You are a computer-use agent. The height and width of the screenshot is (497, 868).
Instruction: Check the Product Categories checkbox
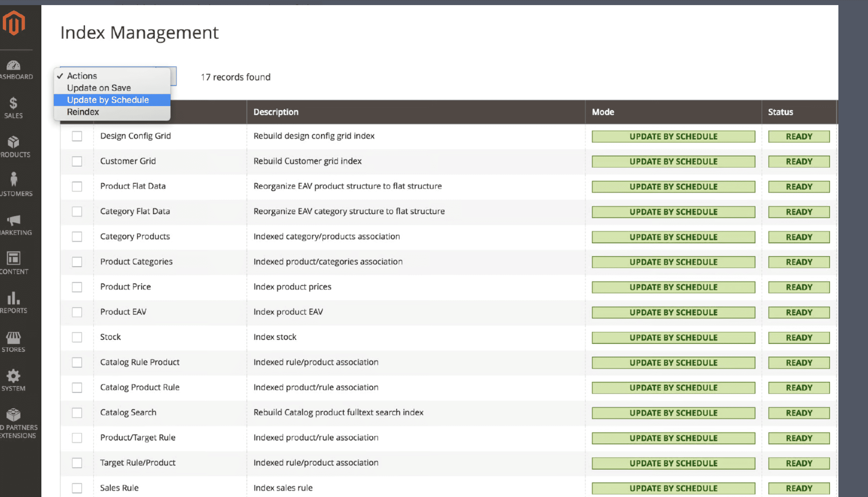point(77,262)
